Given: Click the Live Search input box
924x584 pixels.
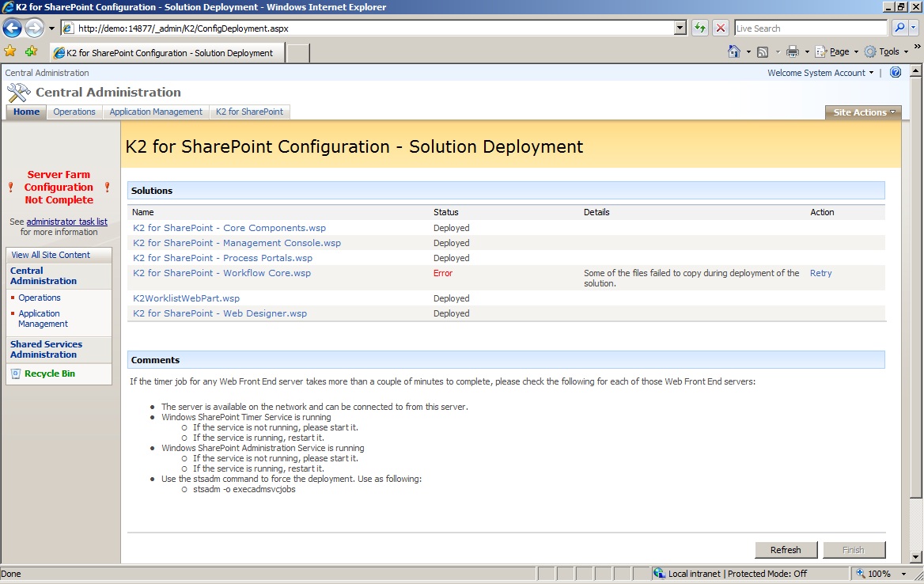Looking at the screenshot, I should pyautogui.click(x=810, y=28).
